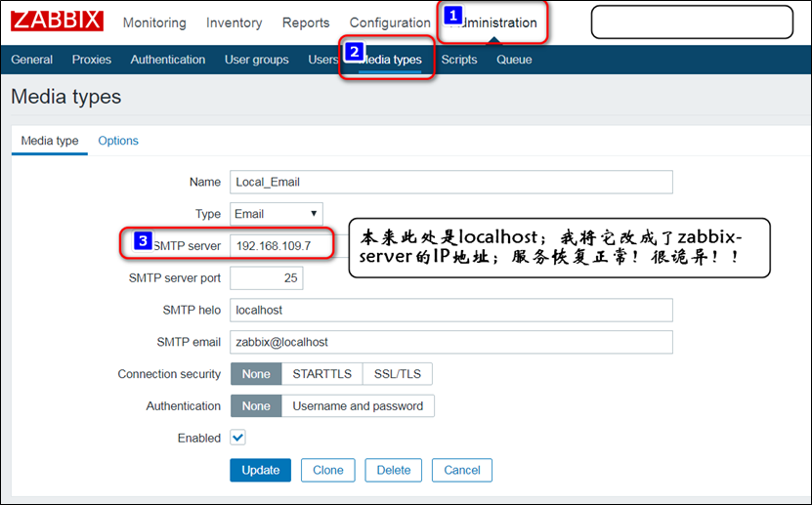Viewport: 812px width, 505px height.
Task: Click the SMTP server port field
Action: click(x=266, y=278)
